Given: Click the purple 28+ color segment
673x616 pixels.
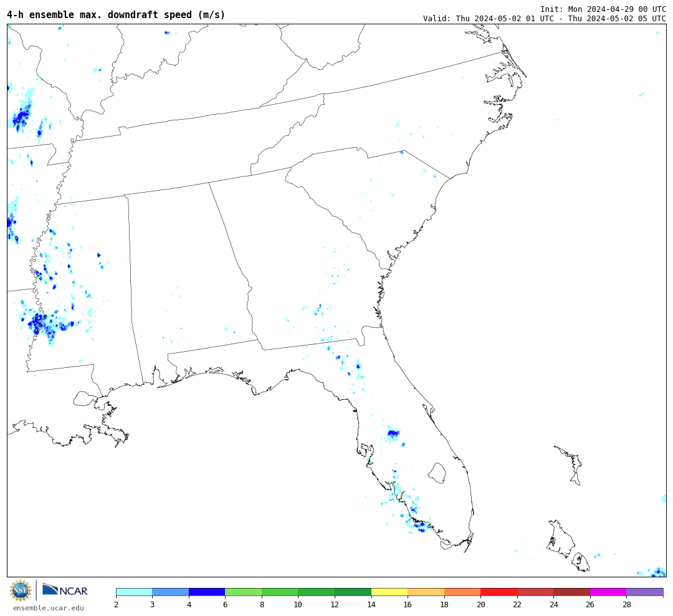Looking at the screenshot, I should point(645,592).
